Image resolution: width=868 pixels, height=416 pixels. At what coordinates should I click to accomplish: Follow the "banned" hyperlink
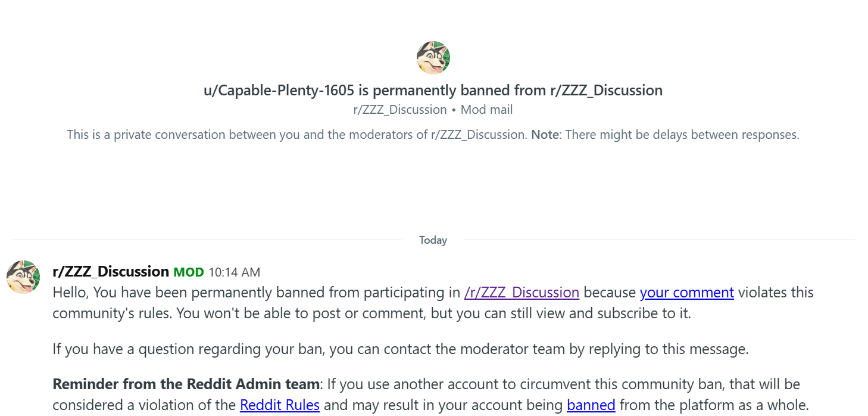[591, 405]
